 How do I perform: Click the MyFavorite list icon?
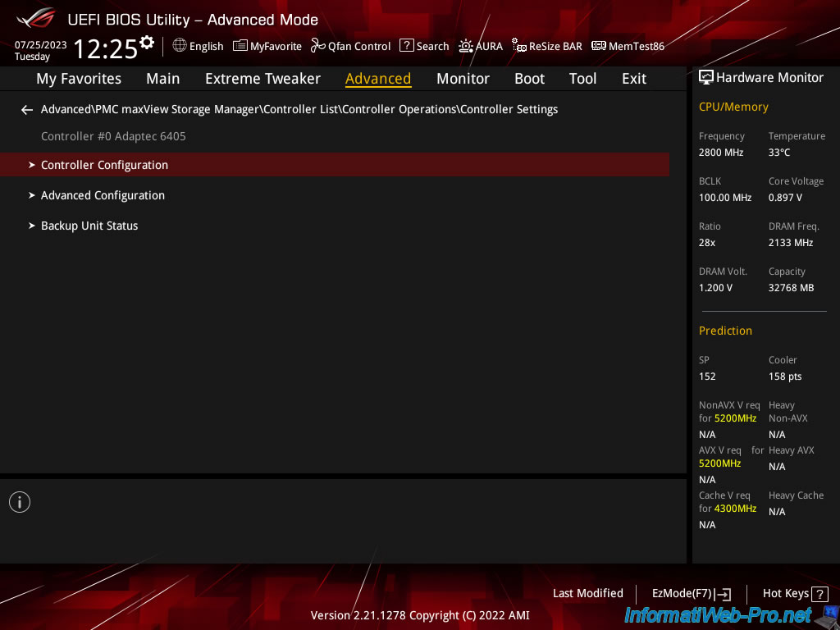[x=240, y=46]
